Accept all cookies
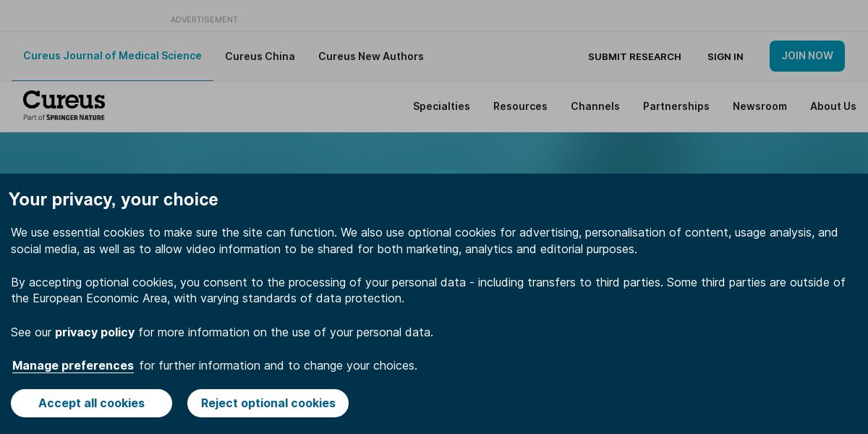The image size is (868, 434). [91, 403]
